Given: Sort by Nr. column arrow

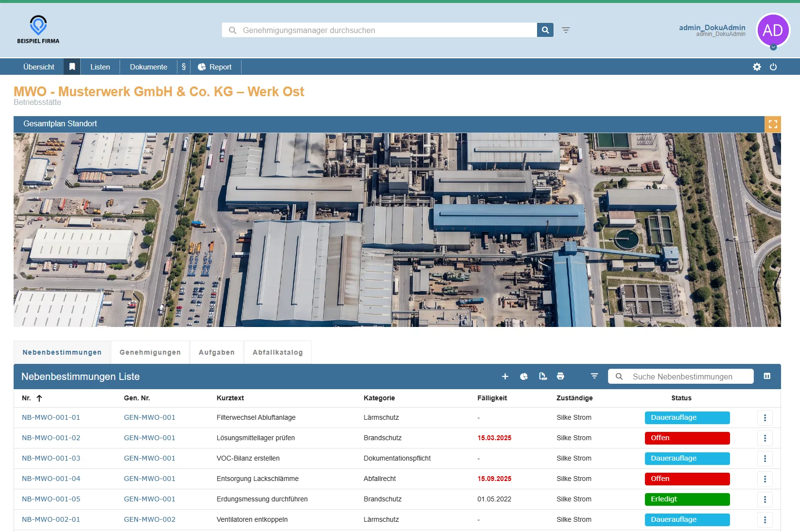Looking at the screenshot, I should [39, 398].
